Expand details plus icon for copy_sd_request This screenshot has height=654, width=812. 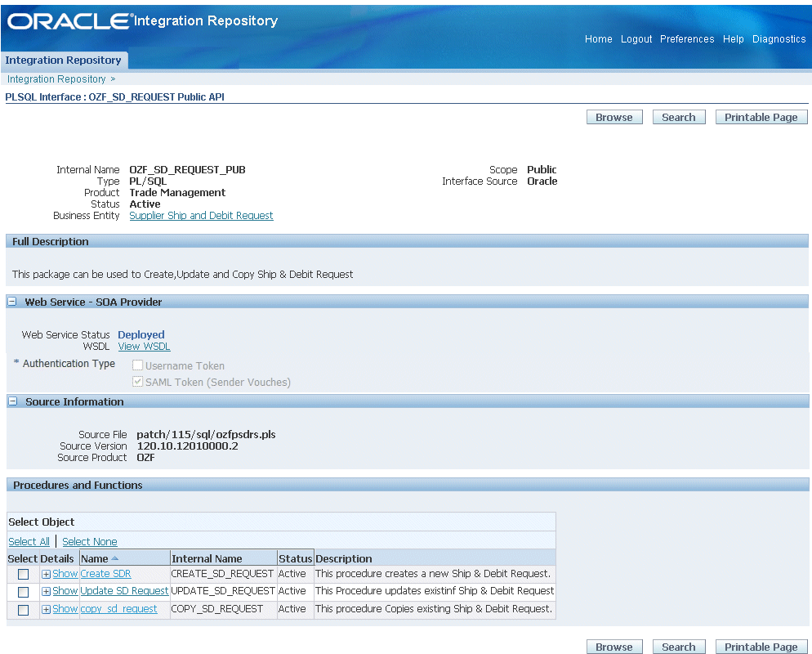click(x=46, y=609)
